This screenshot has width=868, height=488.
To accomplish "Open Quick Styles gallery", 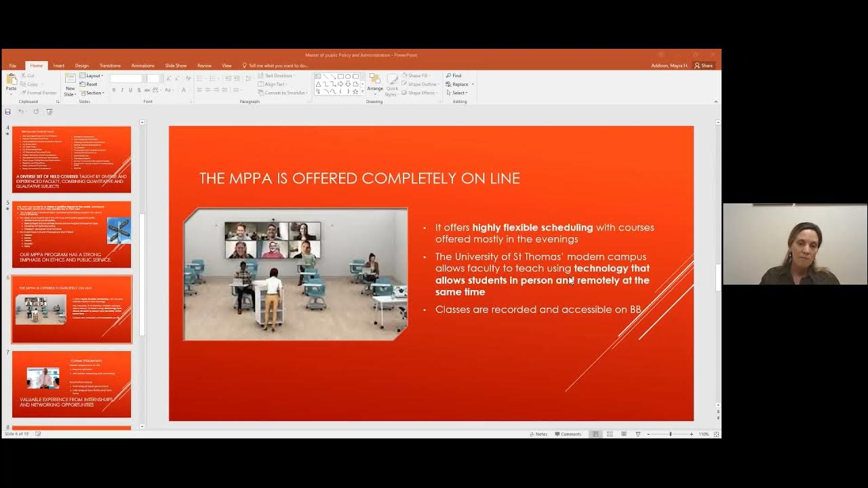I will point(392,84).
